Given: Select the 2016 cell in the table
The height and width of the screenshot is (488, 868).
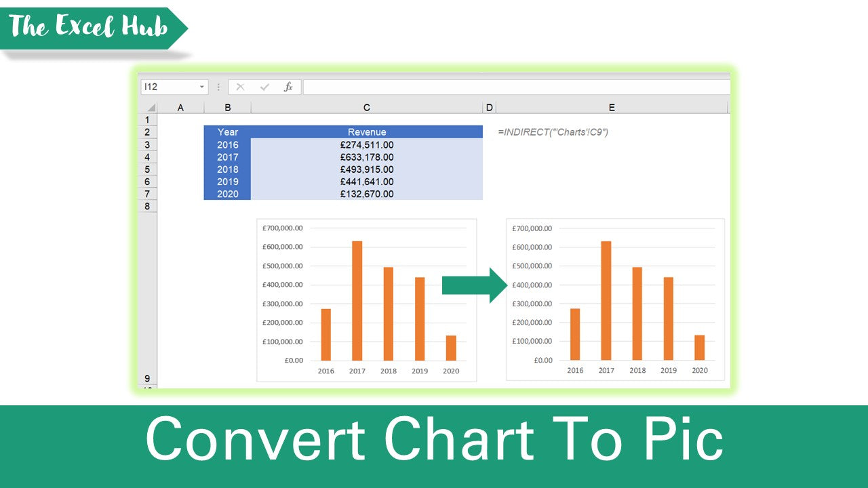Looking at the screenshot, I should coord(227,145).
